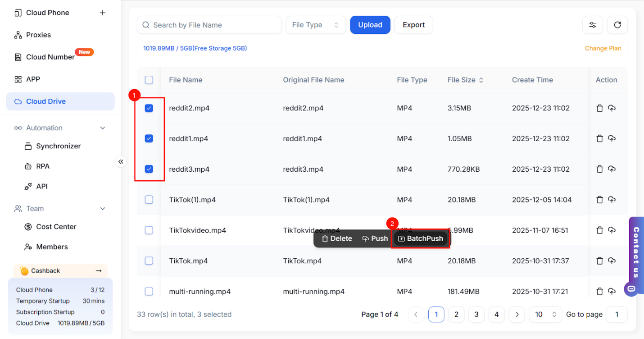The width and height of the screenshot is (644, 339).
Task: Uncheck the reddit1.mp4 checkbox
Action: pos(149,139)
